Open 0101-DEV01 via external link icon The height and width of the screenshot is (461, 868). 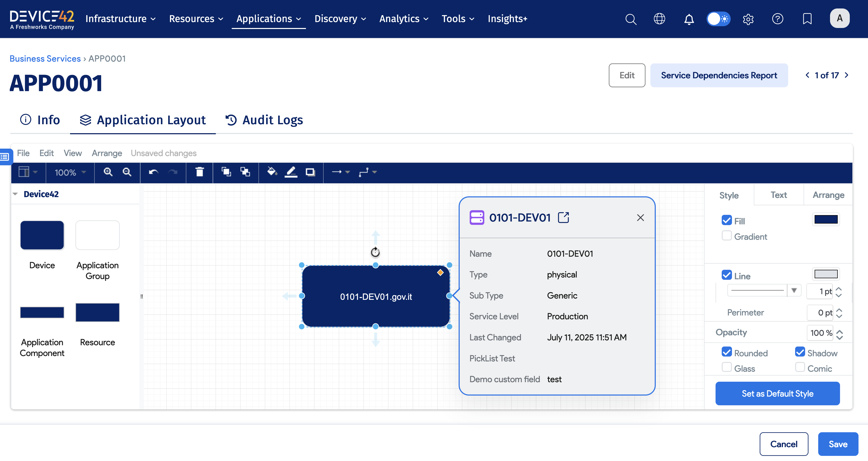point(564,217)
